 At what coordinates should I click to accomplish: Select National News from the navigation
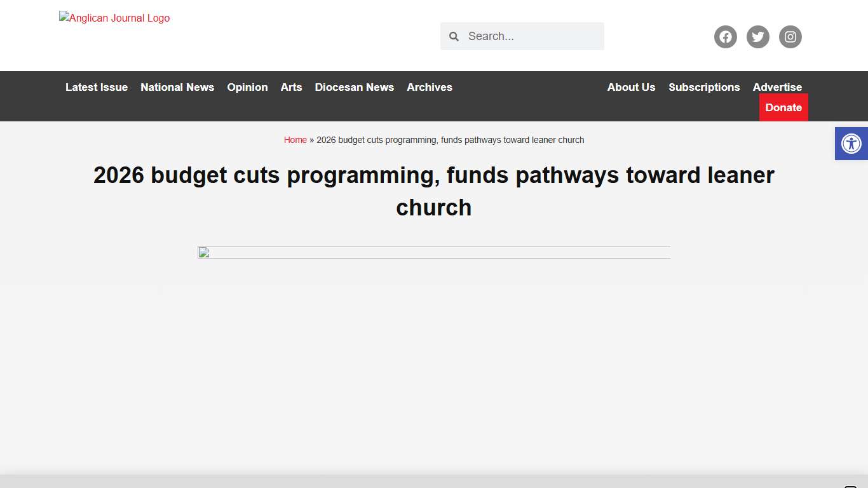pyautogui.click(x=177, y=87)
